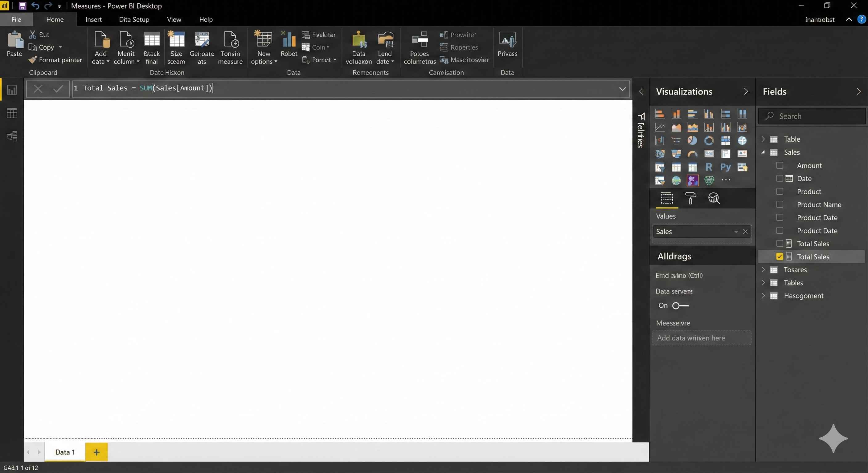Check the Amount field checkbox
The width and height of the screenshot is (868, 473).
(779, 165)
